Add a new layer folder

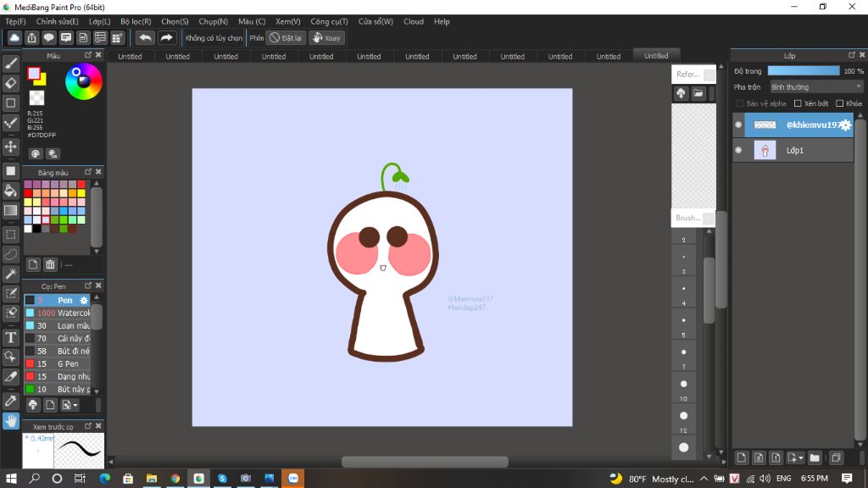[815, 457]
